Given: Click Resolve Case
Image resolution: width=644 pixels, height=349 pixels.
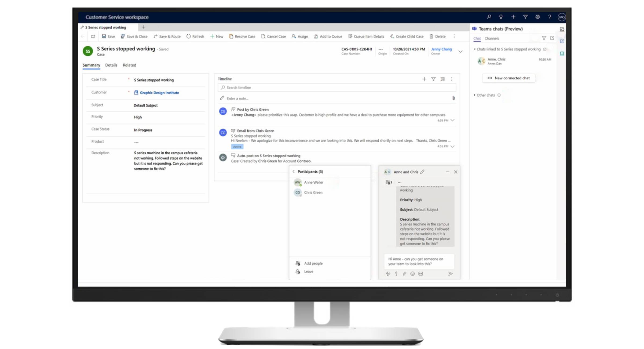Looking at the screenshot, I should [242, 37].
